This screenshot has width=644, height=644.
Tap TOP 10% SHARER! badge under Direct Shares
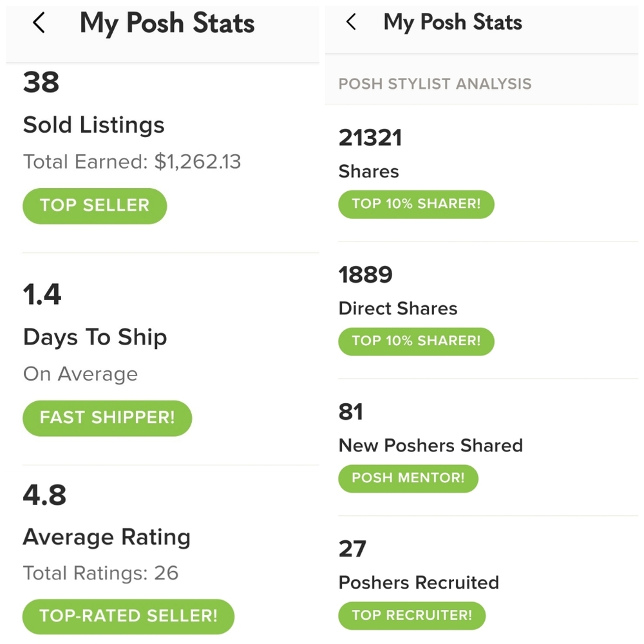point(416,341)
